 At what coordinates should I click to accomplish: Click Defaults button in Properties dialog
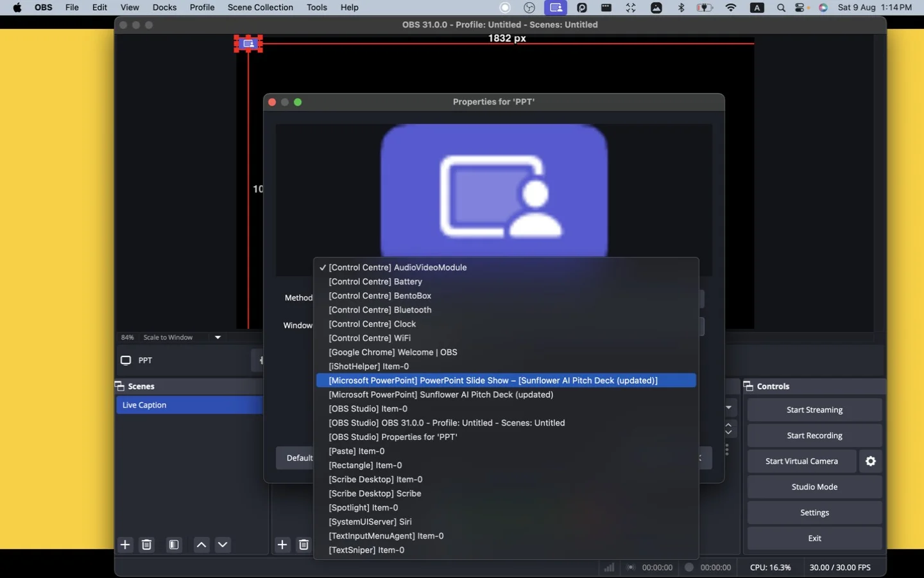(x=296, y=458)
